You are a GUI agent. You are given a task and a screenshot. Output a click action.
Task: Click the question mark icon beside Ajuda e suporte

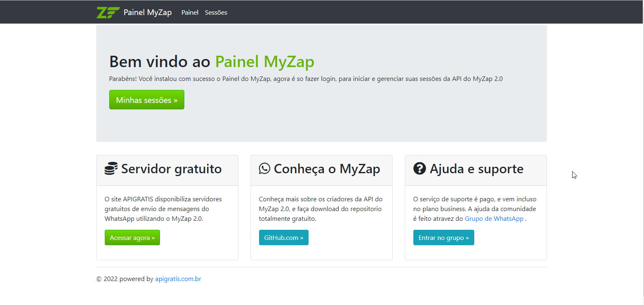coord(419,168)
